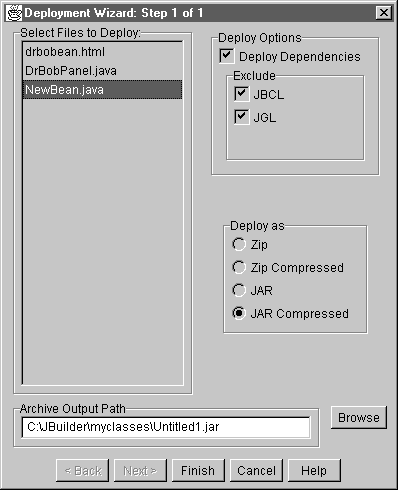Uncheck the JGL exclude checkbox
The image size is (398, 490).
coord(241,117)
